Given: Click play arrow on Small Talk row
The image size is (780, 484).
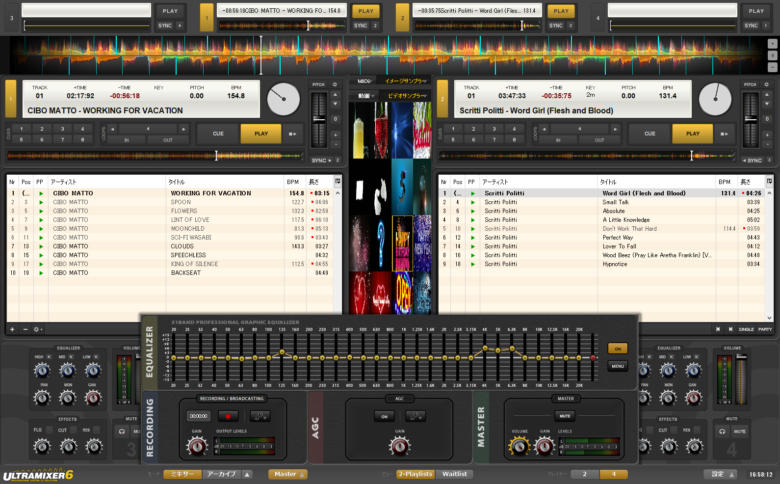Looking at the screenshot, I should (x=473, y=202).
